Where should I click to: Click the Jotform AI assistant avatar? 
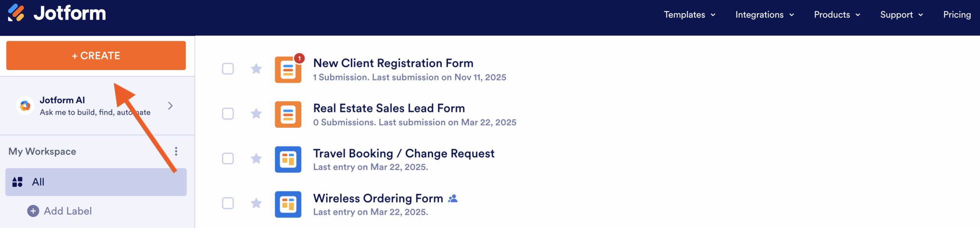25,106
